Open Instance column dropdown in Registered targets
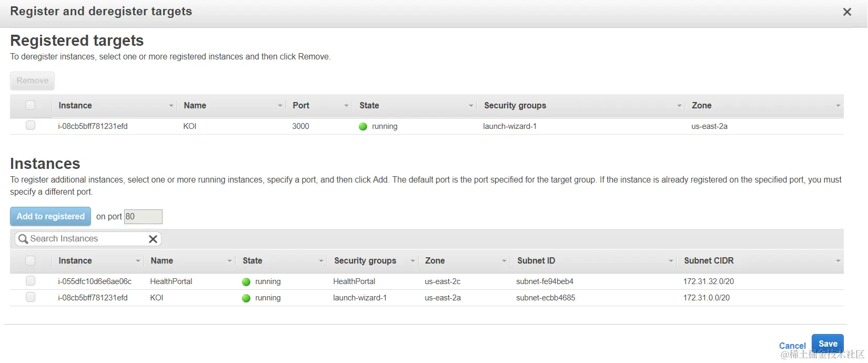The image size is (868, 363). point(171,106)
